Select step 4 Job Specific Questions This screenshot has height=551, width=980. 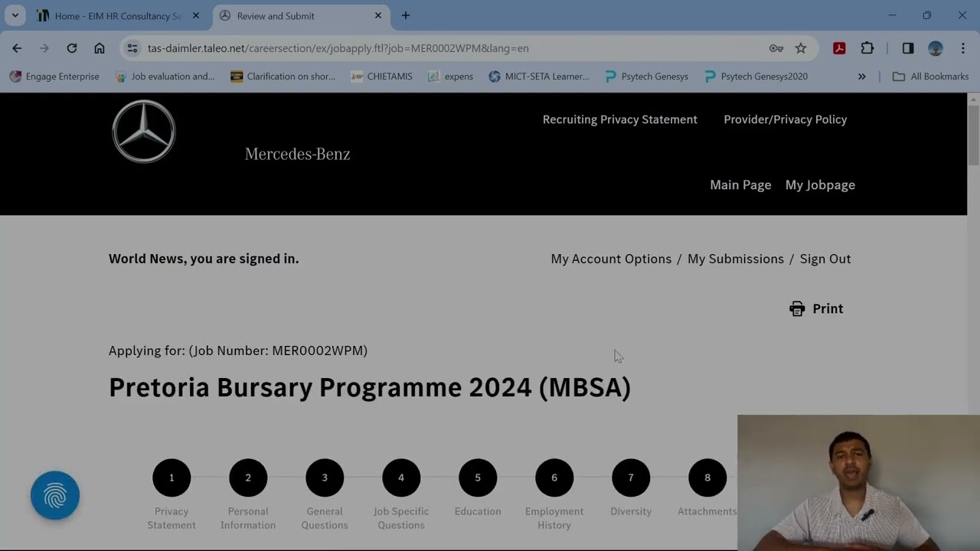(x=401, y=478)
